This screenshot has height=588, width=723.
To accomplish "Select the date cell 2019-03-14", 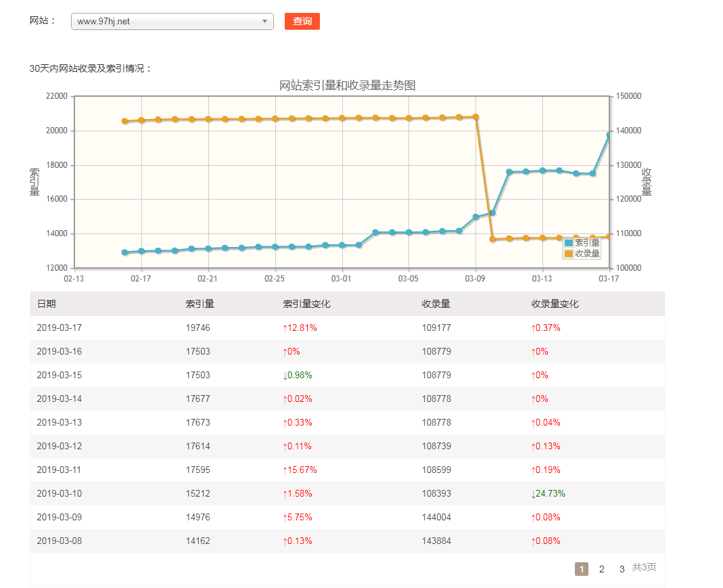I will click(60, 399).
